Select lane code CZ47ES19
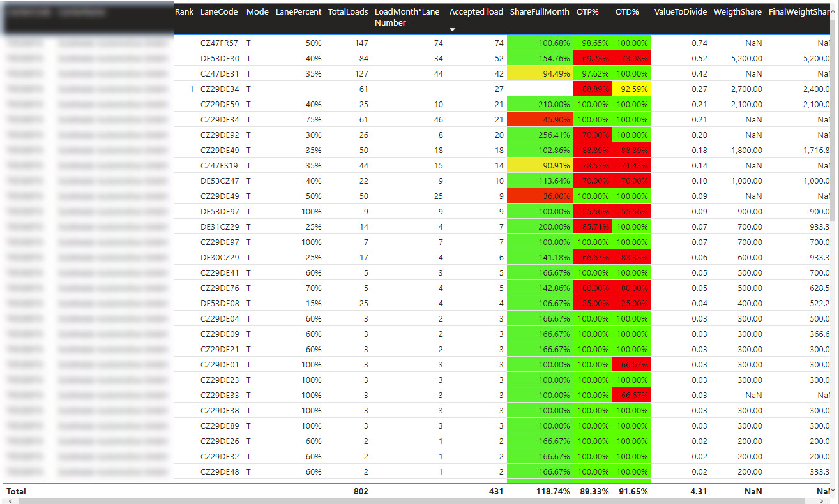Image resolution: width=839 pixels, height=504 pixels. coord(219,165)
